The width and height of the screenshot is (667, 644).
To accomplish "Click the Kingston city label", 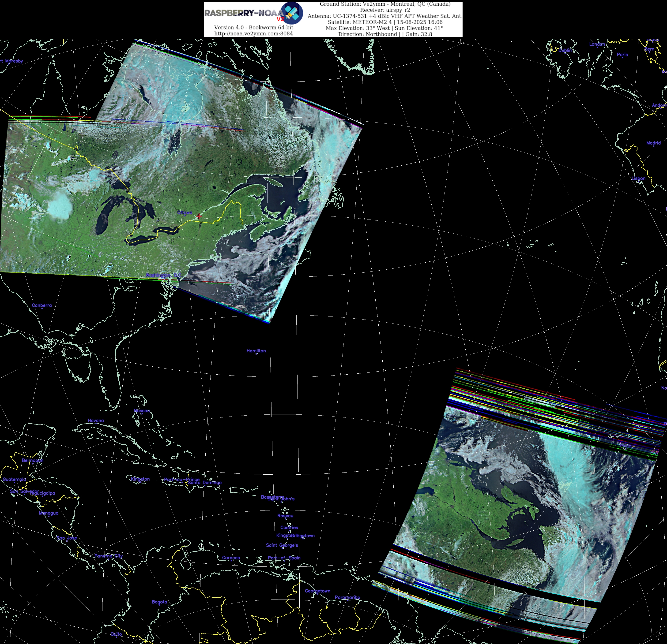I will pyautogui.click(x=140, y=479).
